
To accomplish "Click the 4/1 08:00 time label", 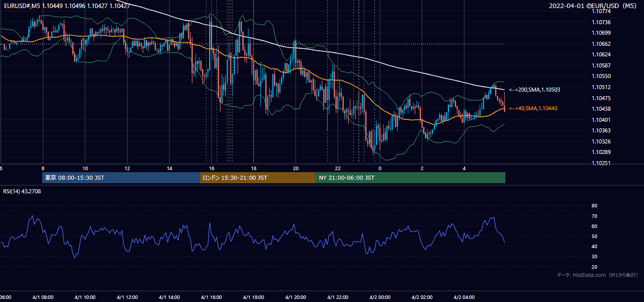I will pyautogui.click(x=43, y=297).
